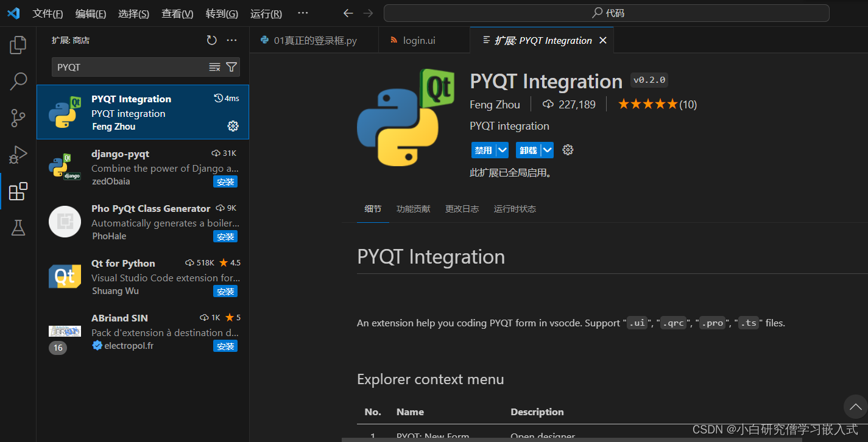Expand the dropdown next to 卸载 button
This screenshot has width=868, height=442.
pyautogui.click(x=546, y=150)
